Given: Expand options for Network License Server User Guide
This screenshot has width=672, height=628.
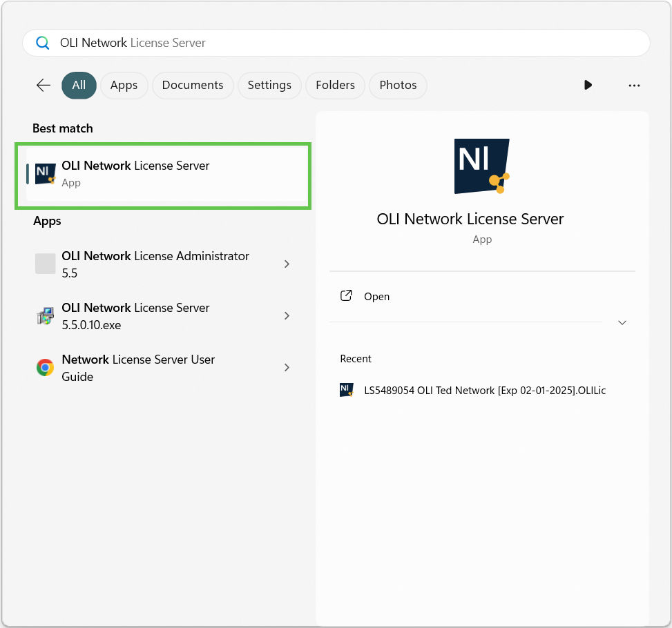Looking at the screenshot, I should coord(287,367).
